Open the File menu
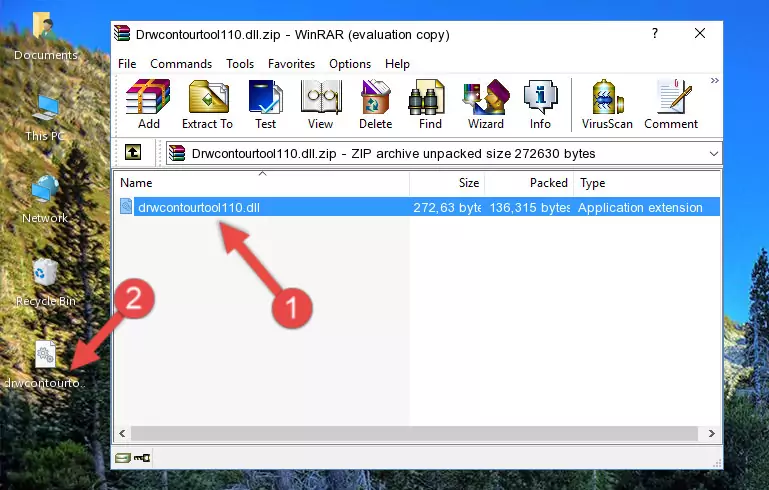769x490 pixels. tap(127, 64)
